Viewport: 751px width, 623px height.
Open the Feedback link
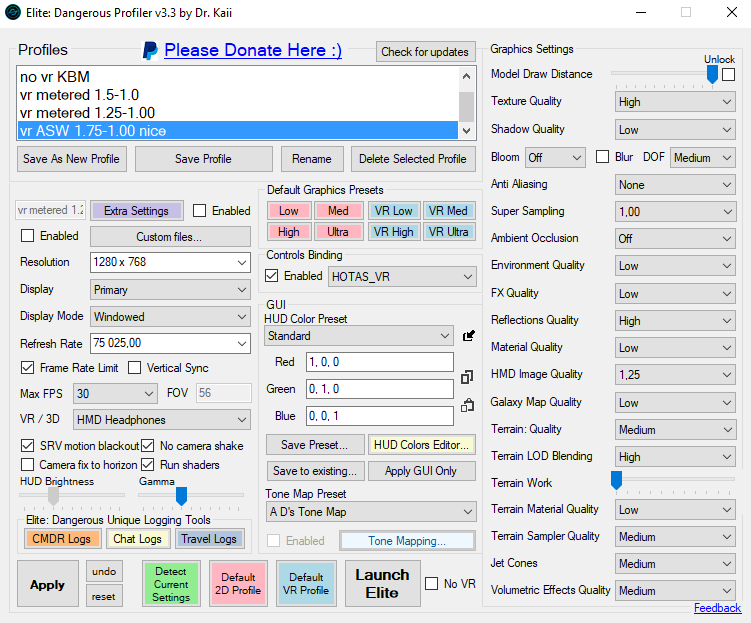(717, 608)
